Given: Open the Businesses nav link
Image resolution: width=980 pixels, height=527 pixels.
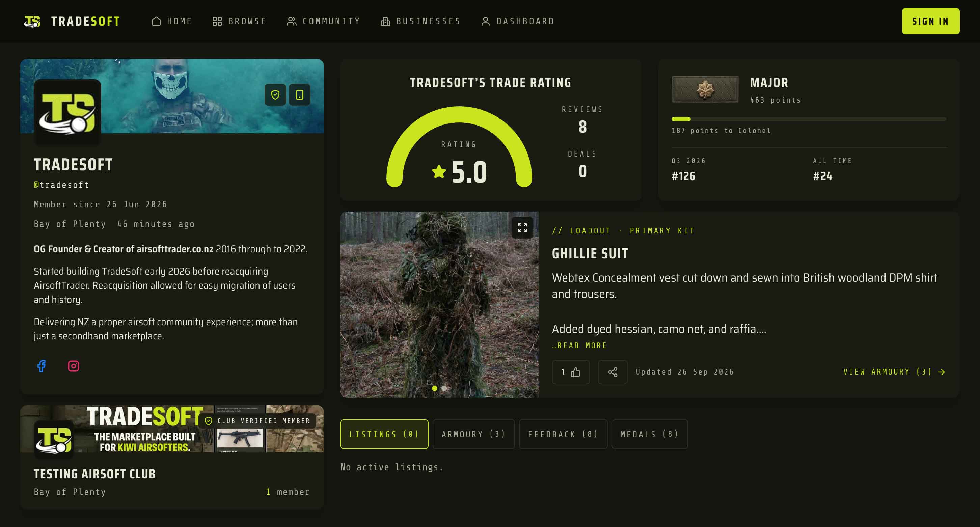Looking at the screenshot, I should coord(420,21).
